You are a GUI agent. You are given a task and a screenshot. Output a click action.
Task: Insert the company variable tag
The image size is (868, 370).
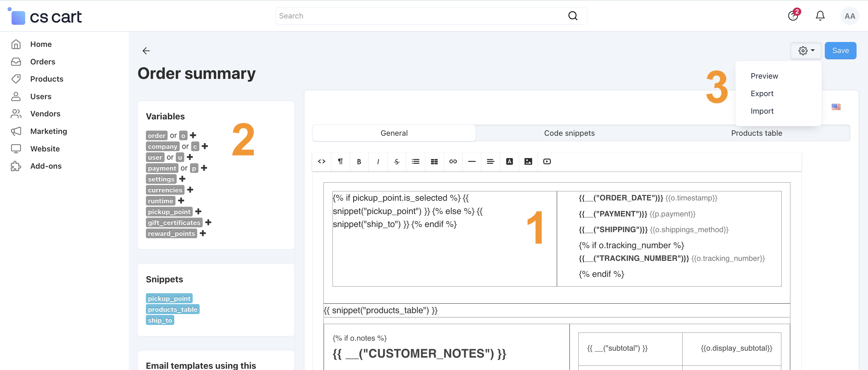162,146
